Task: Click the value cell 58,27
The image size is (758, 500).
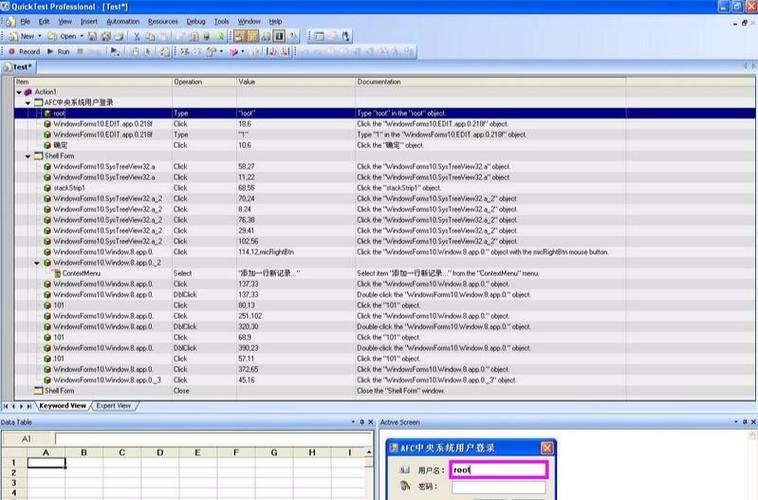Action: tap(296, 166)
